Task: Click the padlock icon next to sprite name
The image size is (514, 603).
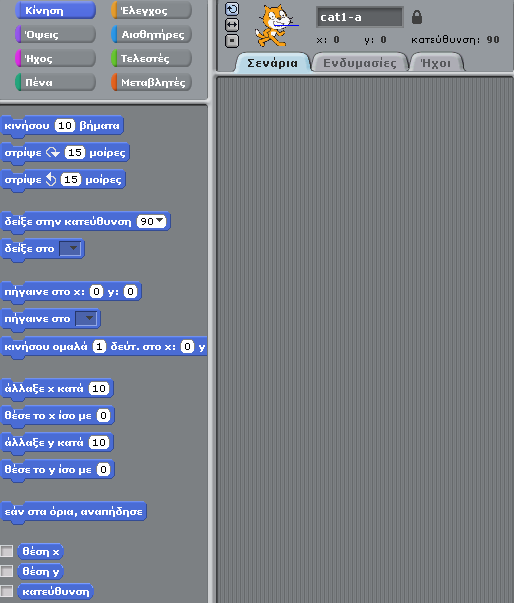Action: tap(417, 17)
